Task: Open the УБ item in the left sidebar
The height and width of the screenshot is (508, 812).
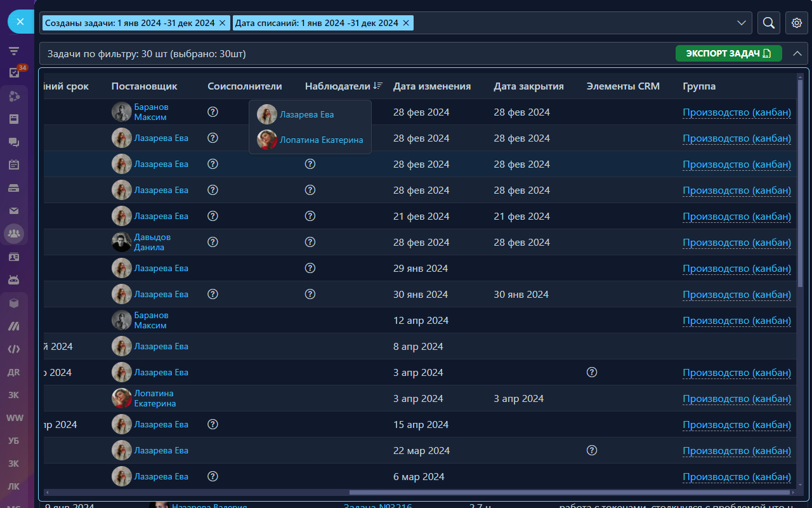Action: point(14,441)
